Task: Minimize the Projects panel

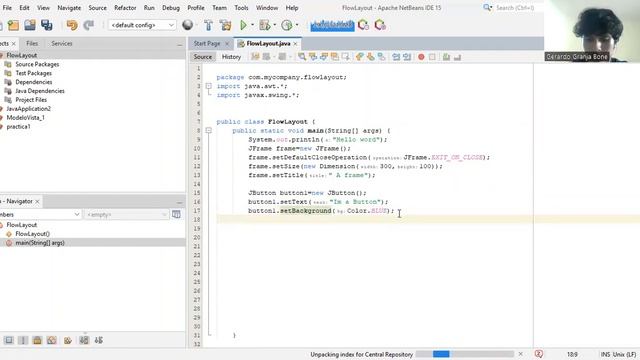Action: tap(180, 44)
